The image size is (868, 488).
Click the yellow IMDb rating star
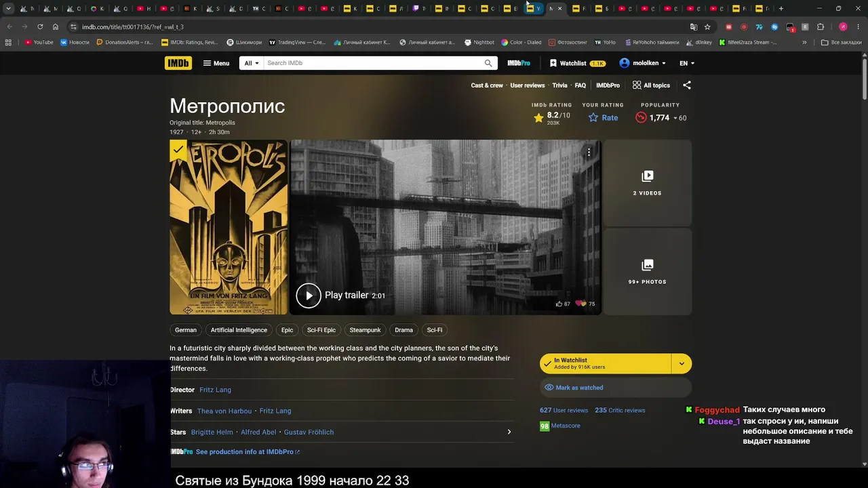(x=538, y=118)
